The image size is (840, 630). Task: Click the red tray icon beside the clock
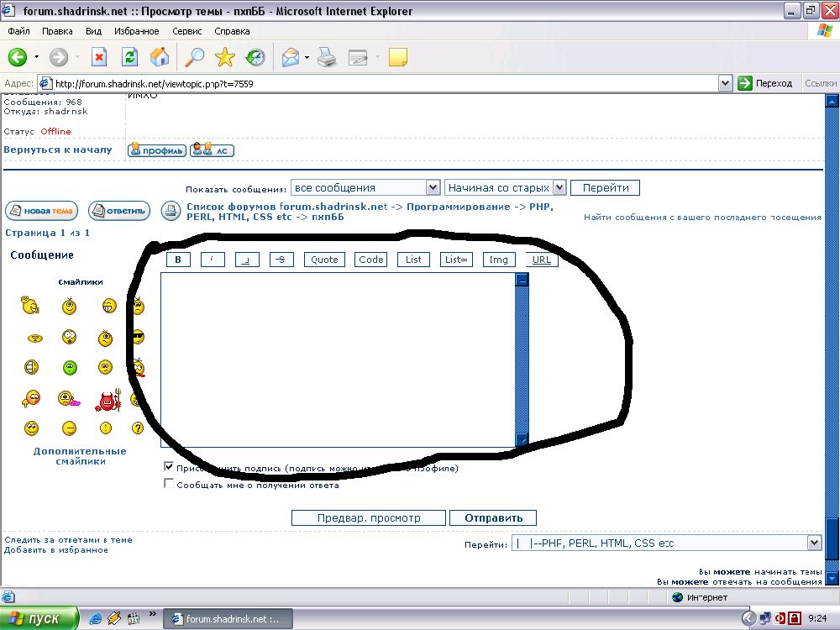click(x=795, y=619)
